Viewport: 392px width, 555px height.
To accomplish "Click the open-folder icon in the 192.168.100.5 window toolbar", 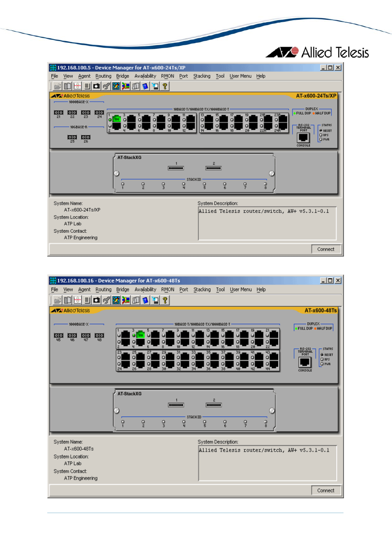I will 58,86.
